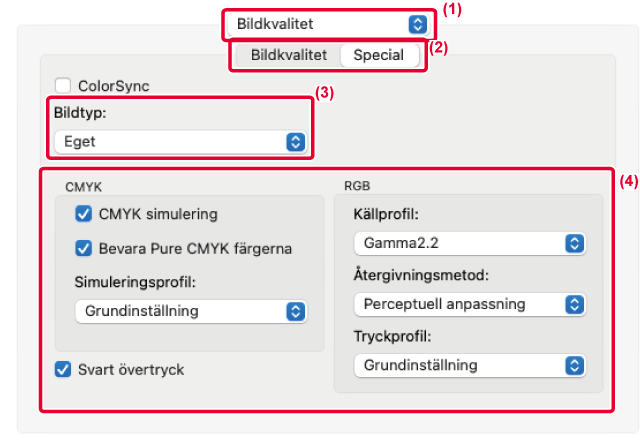
Task: Click arrows icon beside Perceptuell anpassning
Action: (575, 305)
